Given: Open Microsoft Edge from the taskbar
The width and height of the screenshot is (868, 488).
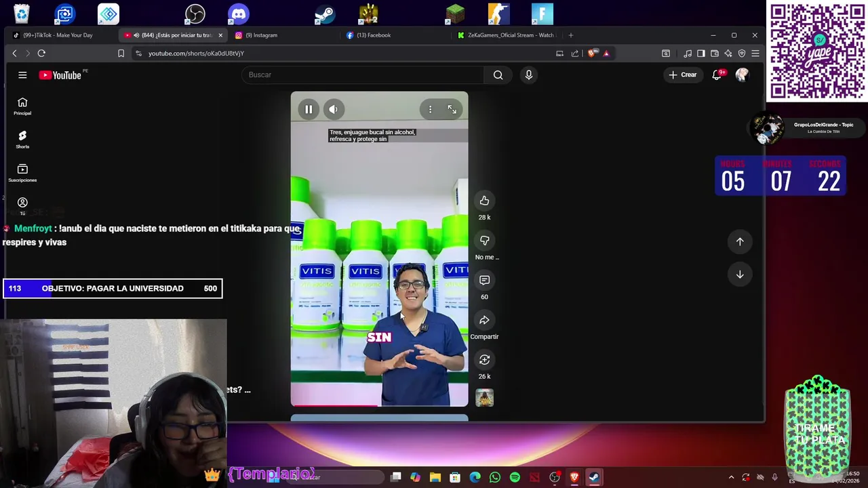Looking at the screenshot, I should tap(475, 477).
